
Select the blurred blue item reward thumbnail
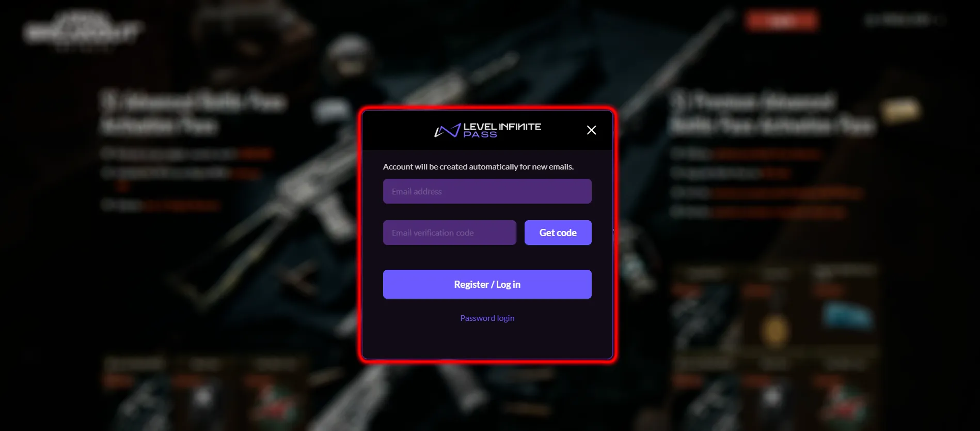click(847, 316)
